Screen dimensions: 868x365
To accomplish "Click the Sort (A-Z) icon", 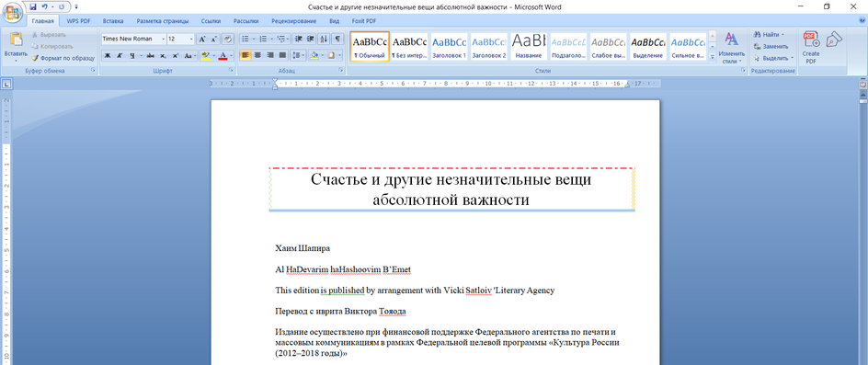I will coord(325,39).
